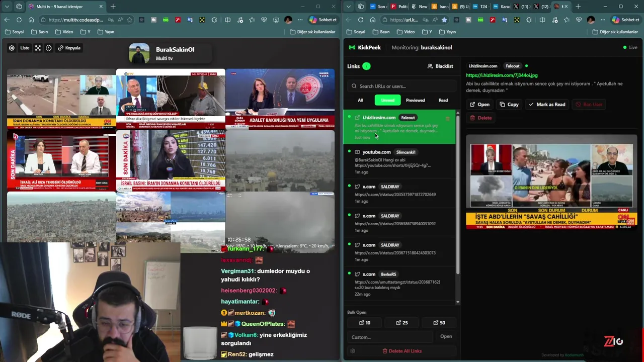644x362 pixels.
Task: Expand Diğer sık kullanılanlar folder in left browser
Action: 312,32
